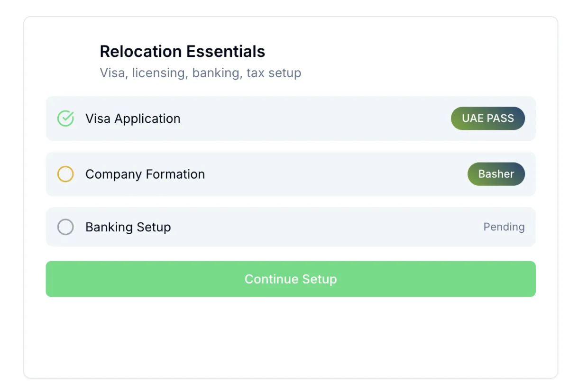This screenshot has height=392, width=569.
Task: Click empty middle of Company Formation row
Action: [332, 174]
